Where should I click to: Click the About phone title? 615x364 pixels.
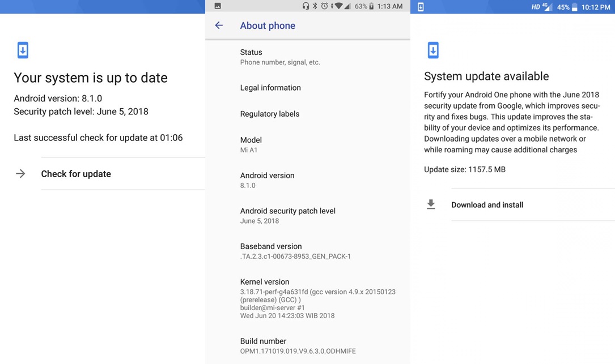(268, 25)
